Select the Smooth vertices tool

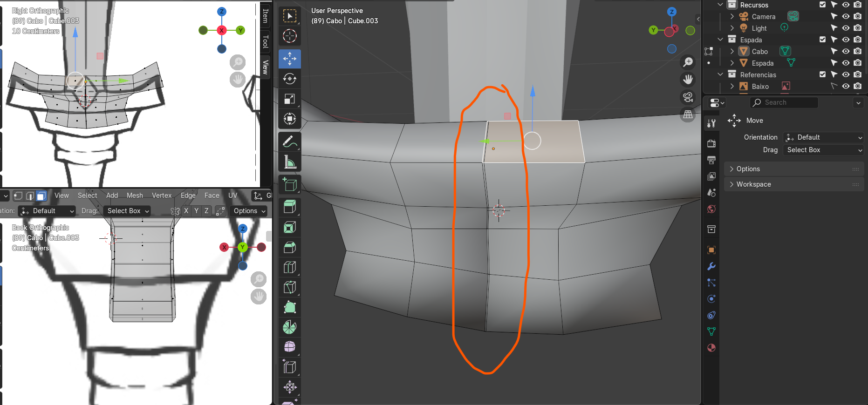pos(290,347)
